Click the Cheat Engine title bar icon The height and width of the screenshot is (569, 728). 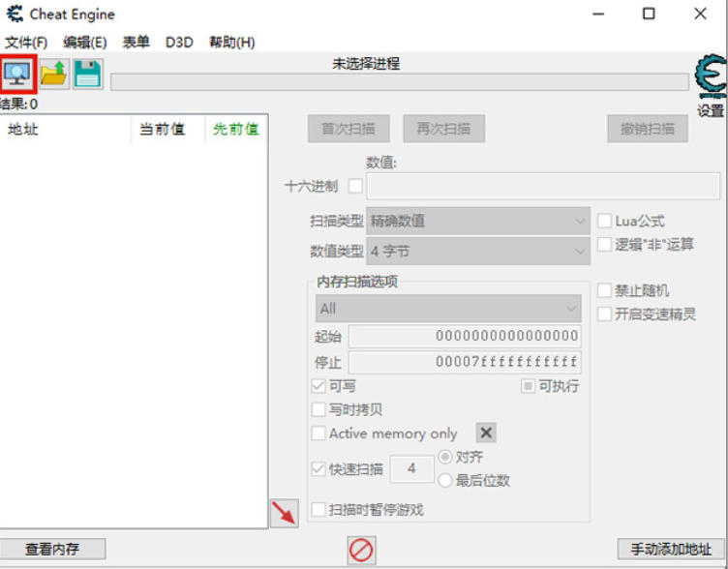coord(15,14)
